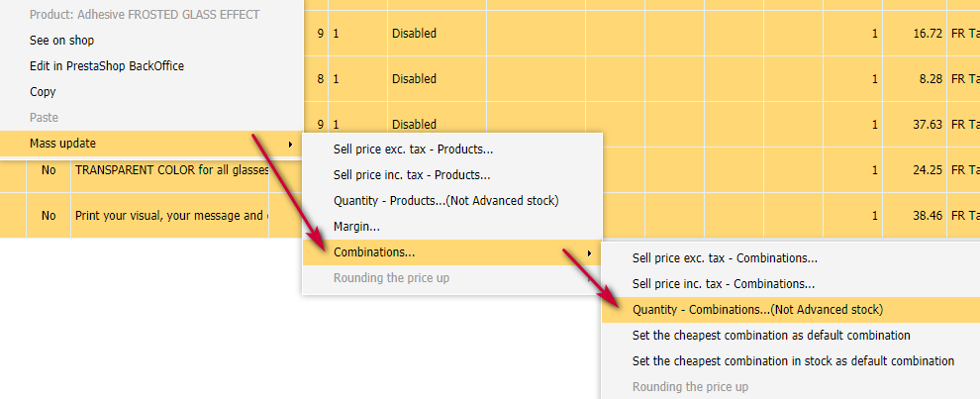Image resolution: width=980 pixels, height=399 pixels.
Task: Select Copy from the context menu
Action: point(43,92)
